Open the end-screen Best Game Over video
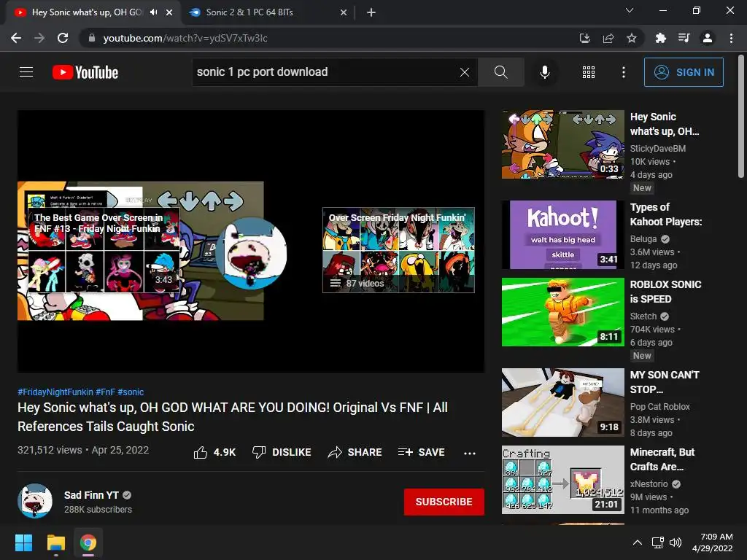 [104, 251]
